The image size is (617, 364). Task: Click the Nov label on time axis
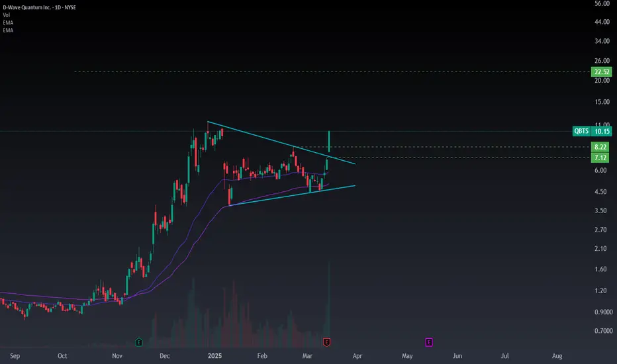click(117, 356)
